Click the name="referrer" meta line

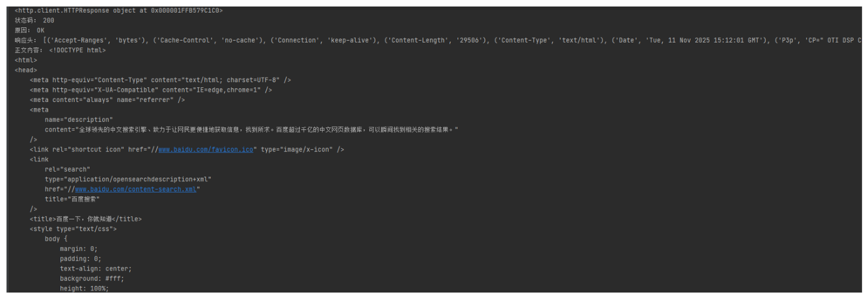coord(107,100)
